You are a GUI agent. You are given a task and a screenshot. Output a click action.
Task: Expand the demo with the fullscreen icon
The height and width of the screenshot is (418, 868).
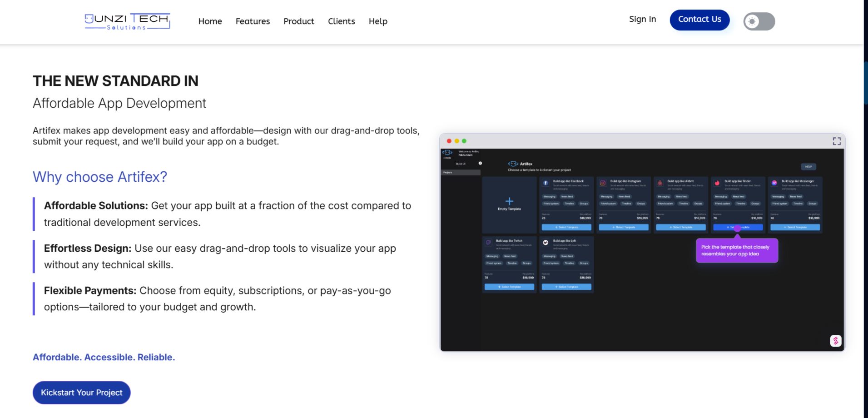tap(837, 141)
